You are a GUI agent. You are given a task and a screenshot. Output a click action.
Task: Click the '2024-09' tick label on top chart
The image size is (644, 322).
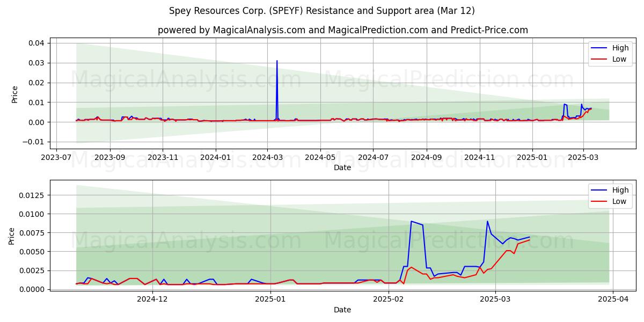point(427,158)
